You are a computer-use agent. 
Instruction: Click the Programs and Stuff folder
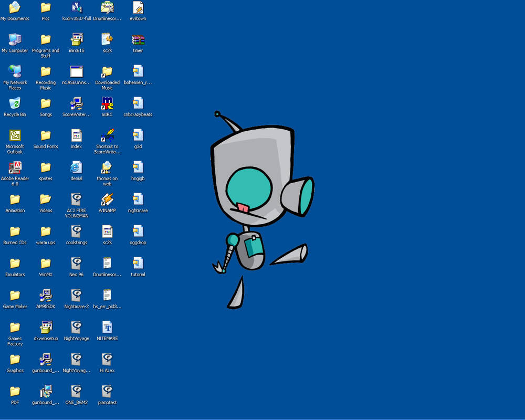pyautogui.click(x=46, y=45)
